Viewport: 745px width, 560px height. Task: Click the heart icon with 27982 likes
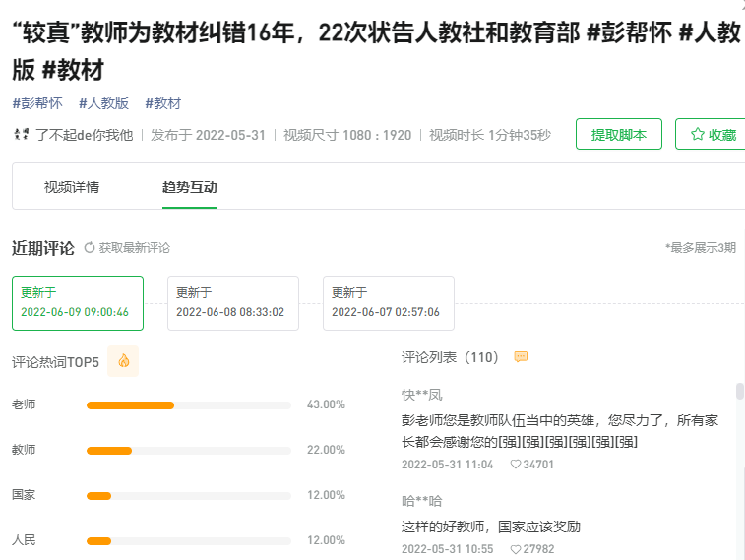click(515, 549)
